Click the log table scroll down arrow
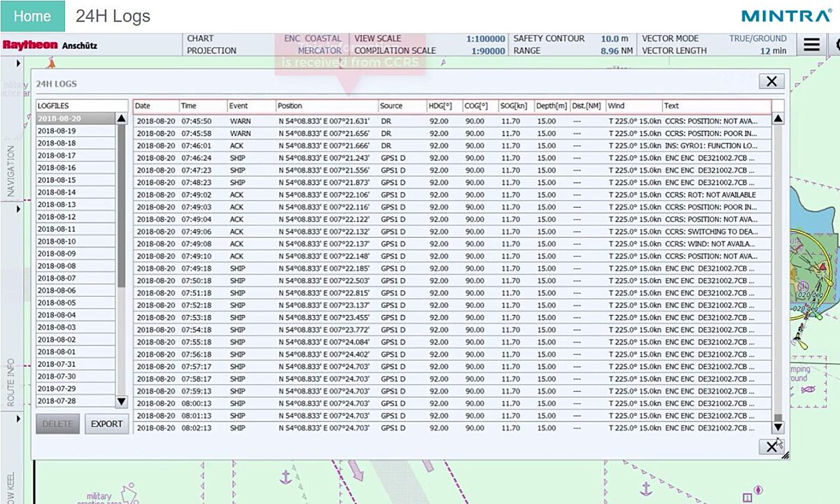This screenshot has width=840, height=504. point(778,427)
